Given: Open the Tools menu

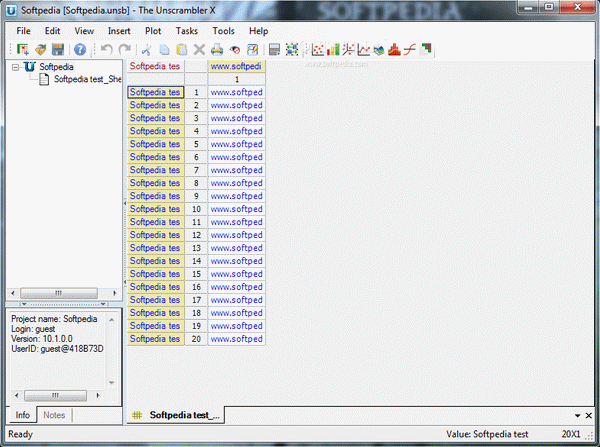Looking at the screenshot, I should coord(223,31).
